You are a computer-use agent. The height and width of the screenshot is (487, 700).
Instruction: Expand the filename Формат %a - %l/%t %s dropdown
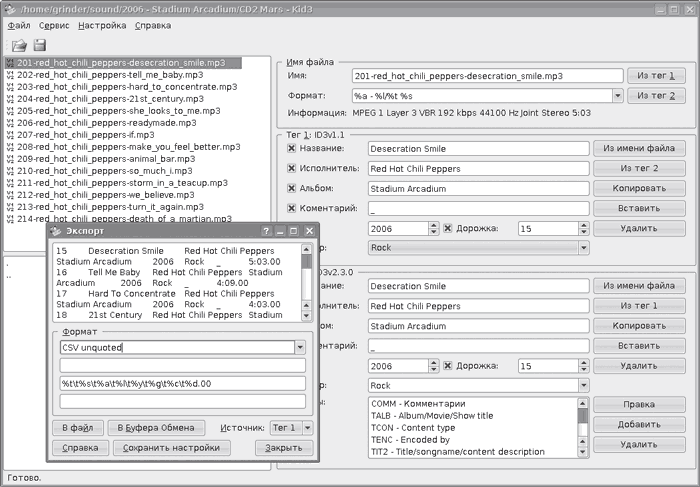coord(618,96)
